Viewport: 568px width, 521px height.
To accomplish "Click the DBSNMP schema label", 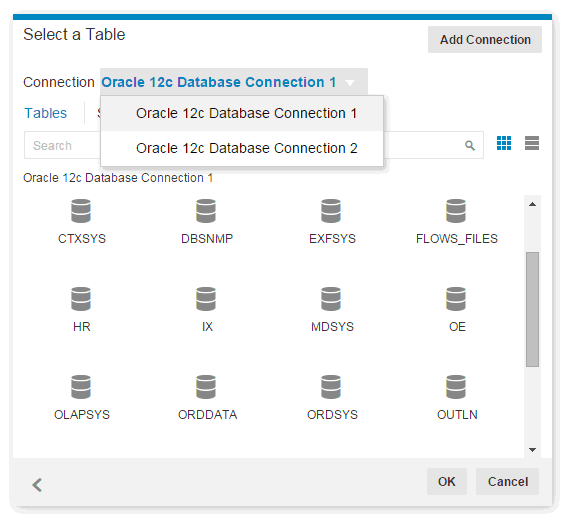I will tap(207, 239).
